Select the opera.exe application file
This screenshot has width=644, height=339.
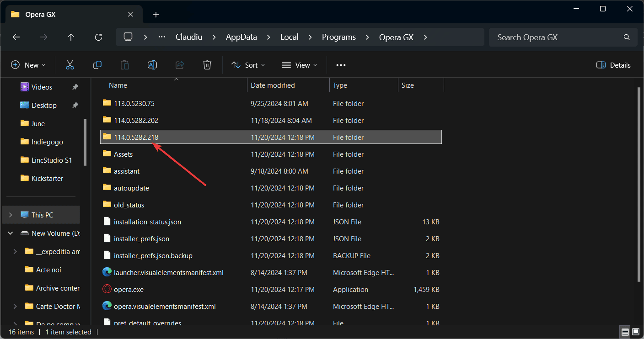[x=271, y=290]
